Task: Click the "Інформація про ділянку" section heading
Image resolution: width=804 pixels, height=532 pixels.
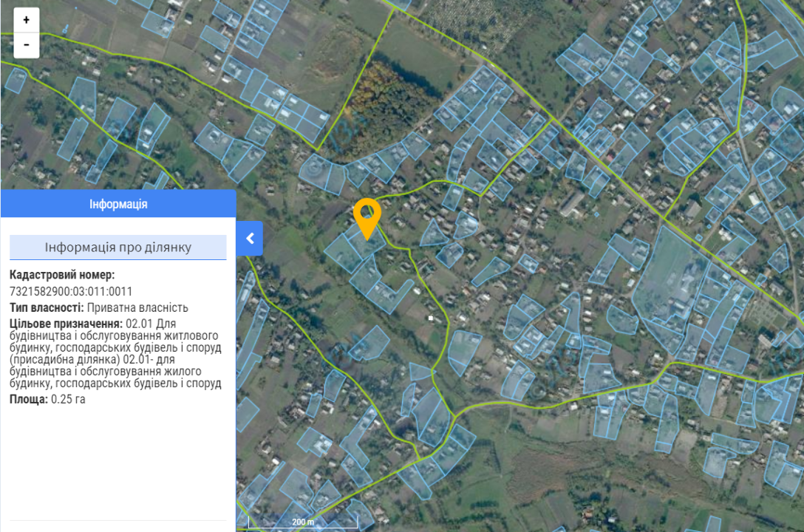Action: tap(118, 248)
